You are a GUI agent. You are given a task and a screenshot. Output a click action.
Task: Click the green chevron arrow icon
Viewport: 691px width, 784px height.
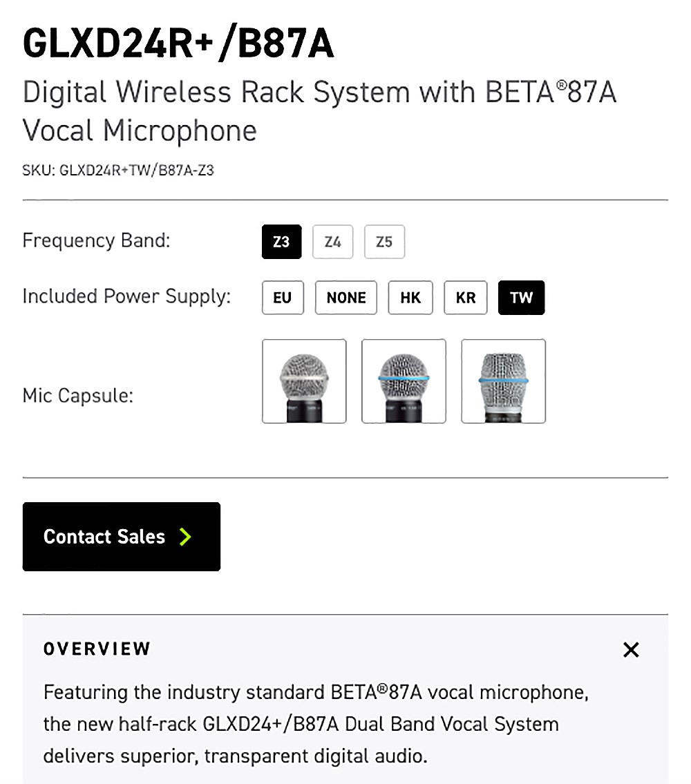pos(186,537)
